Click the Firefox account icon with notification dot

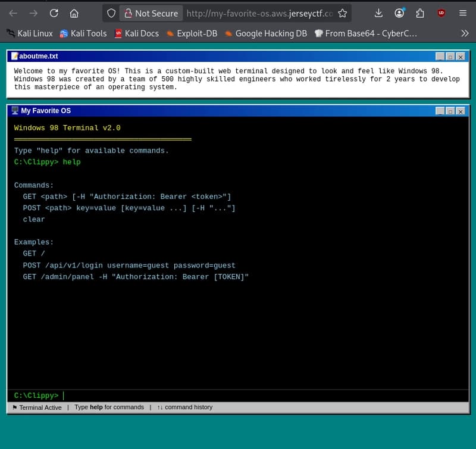coord(399,13)
